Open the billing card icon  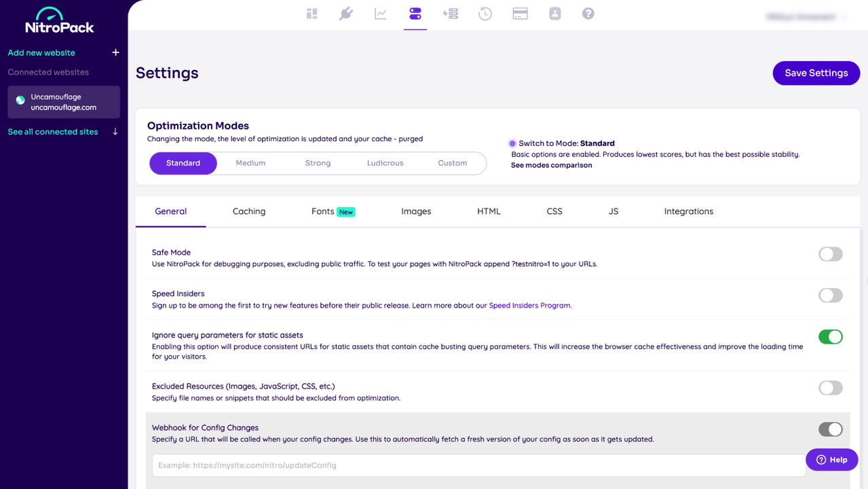[x=520, y=14]
